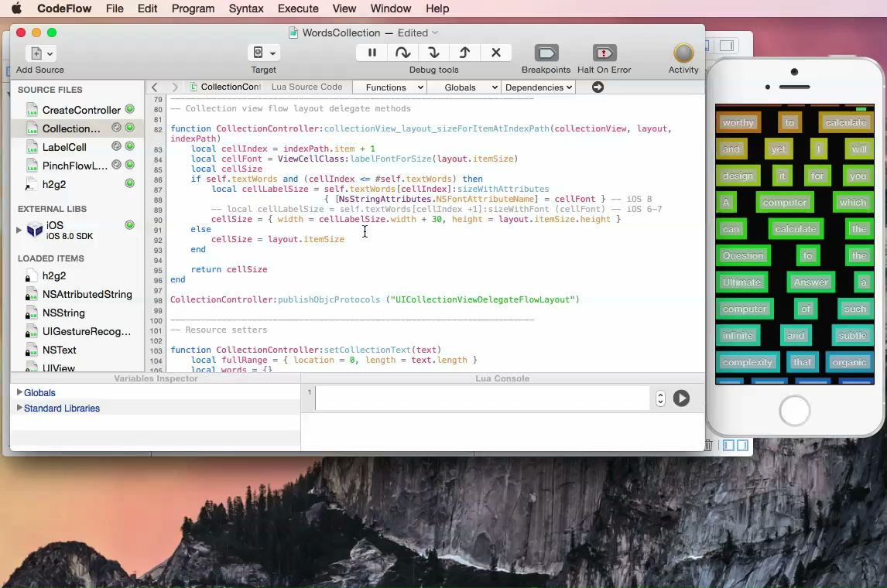The image size is (887, 588).
Task: Click the green status dot on LabelCell row
Action: (x=129, y=146)
